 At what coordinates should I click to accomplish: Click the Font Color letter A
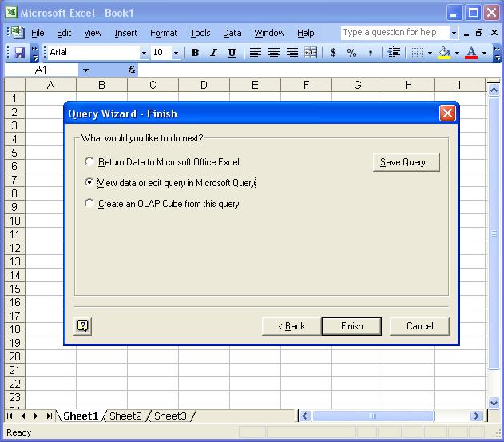(471, 53)
